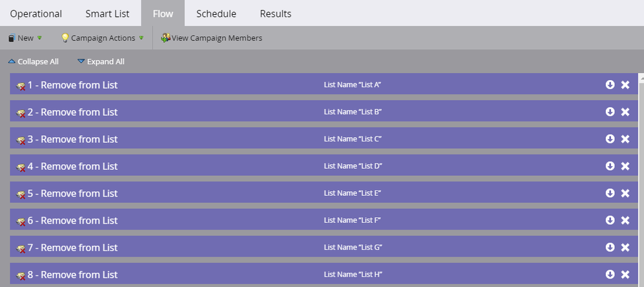644x287 pixels.
Task: Click the flow list vertical scrollbar
Action: click(x=641, y=180)
